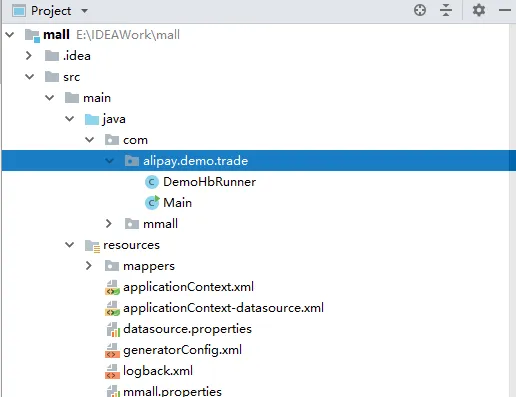516x397 pixels.
Task: Select applicationContext-datasource.xml file name
Action: [x=223, y=308]
